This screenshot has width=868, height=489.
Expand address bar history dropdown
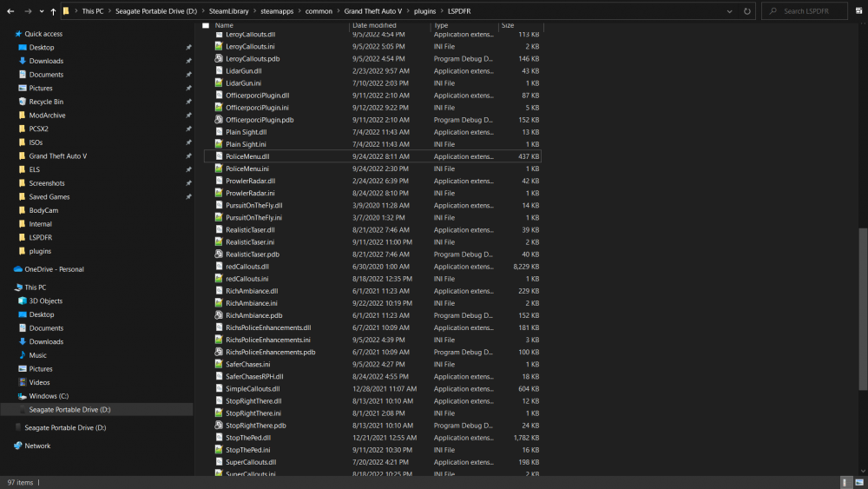730,11
